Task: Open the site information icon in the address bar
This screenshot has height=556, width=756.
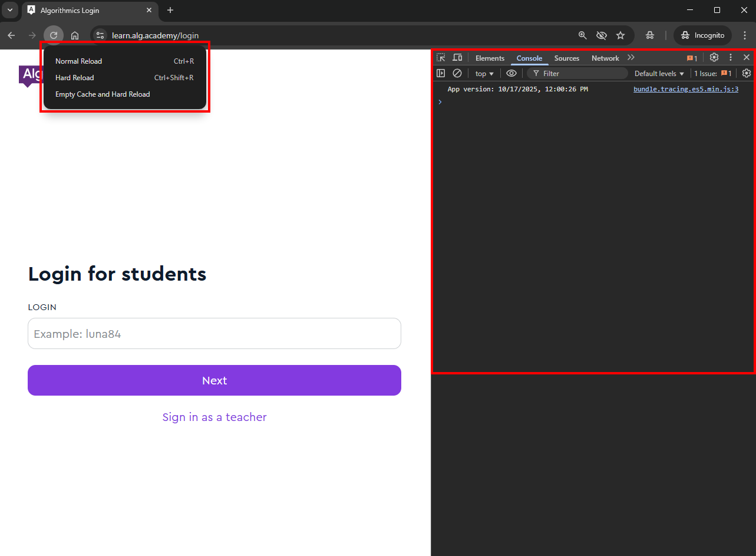Action: [100, 35]
